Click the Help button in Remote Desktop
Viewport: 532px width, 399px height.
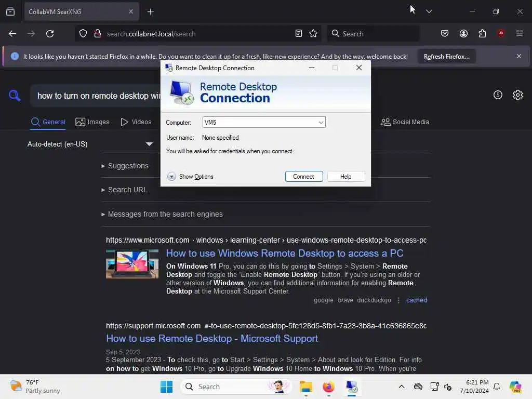tap(345, 177)
